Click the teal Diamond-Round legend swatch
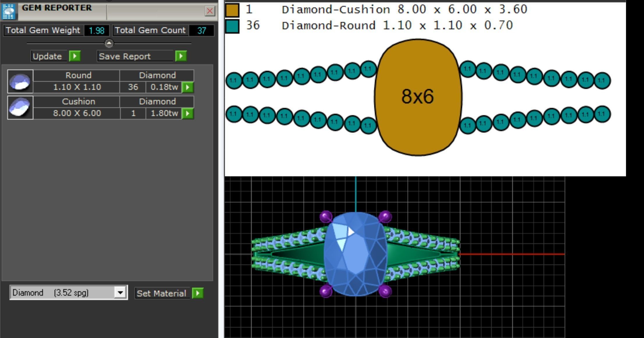 [x=232, y=26]
